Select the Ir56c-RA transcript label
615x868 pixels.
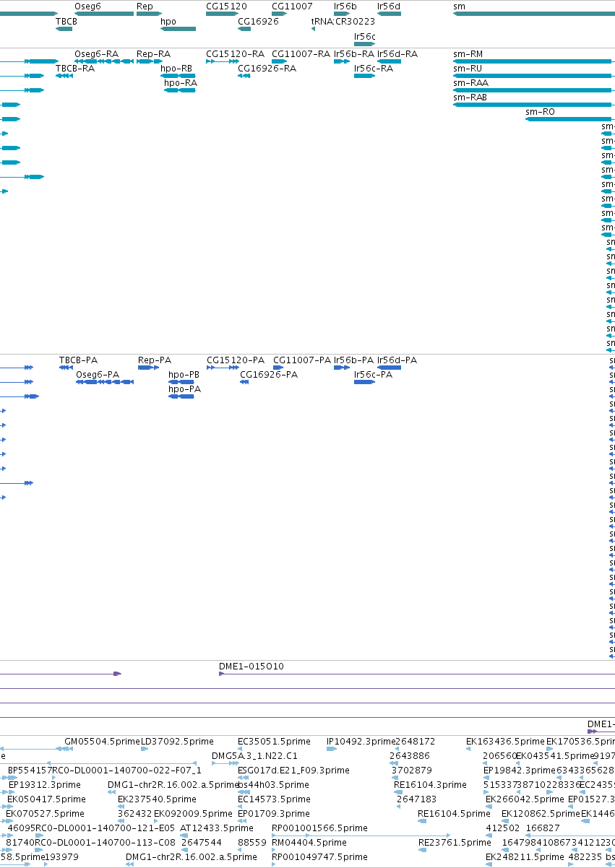(374, 69)
